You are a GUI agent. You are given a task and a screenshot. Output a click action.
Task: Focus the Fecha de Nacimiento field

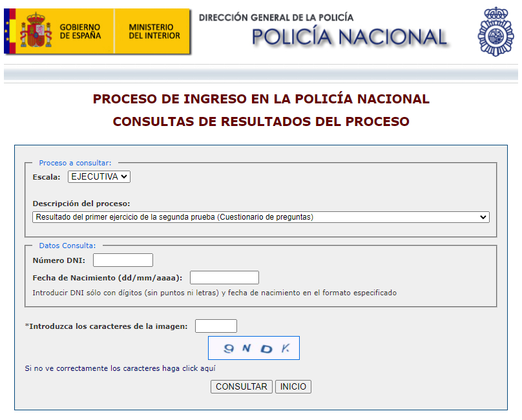224,277
